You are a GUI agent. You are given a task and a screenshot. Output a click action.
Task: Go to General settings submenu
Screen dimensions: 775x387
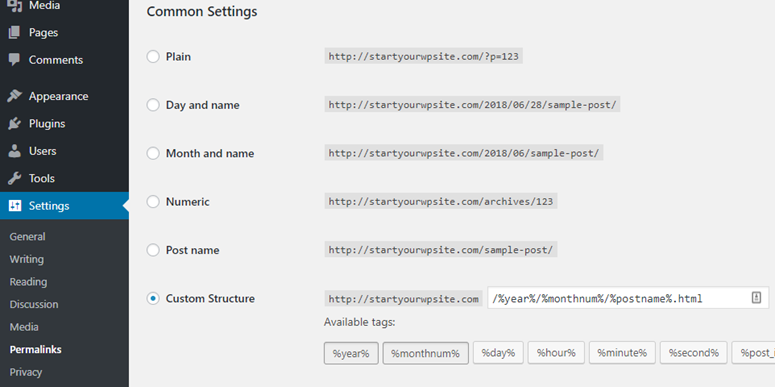pyautogui.click(x=27, y=237)
